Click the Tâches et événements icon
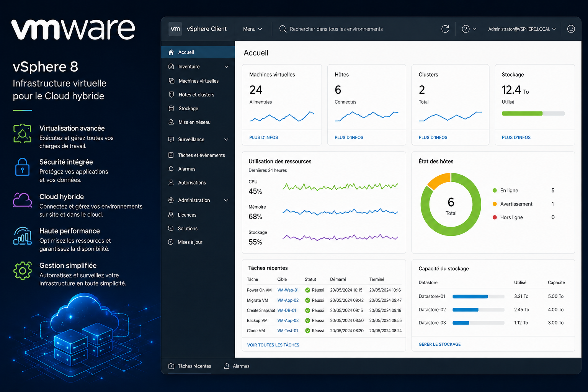Viewport: 588px width, 392px height. 171,155
